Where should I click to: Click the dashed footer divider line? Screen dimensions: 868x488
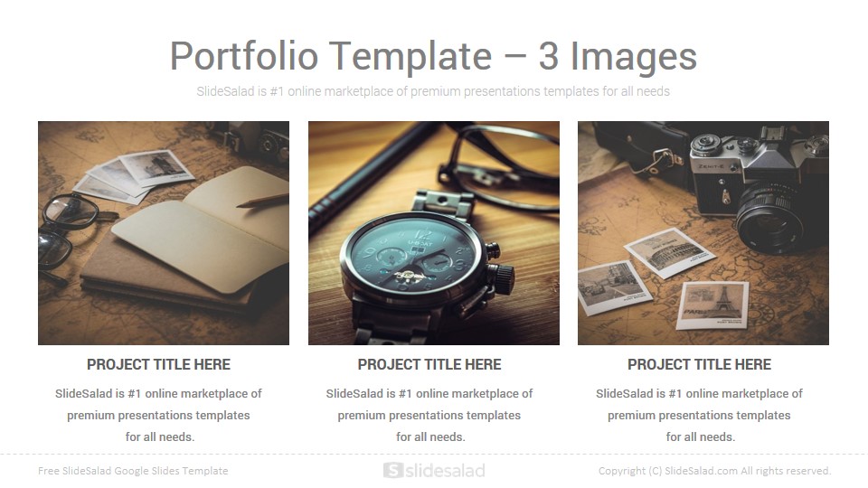click(434, 455)
